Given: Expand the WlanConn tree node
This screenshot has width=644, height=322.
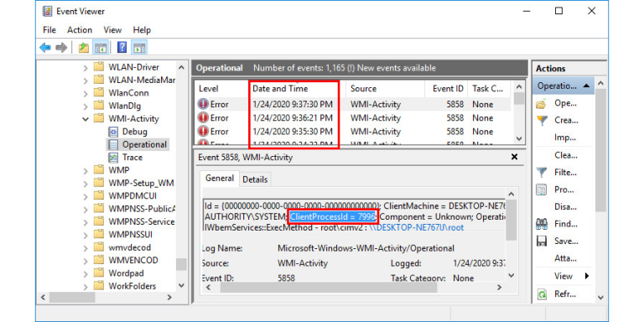Looking at the screenshot, I should click(x=86, y=93).
